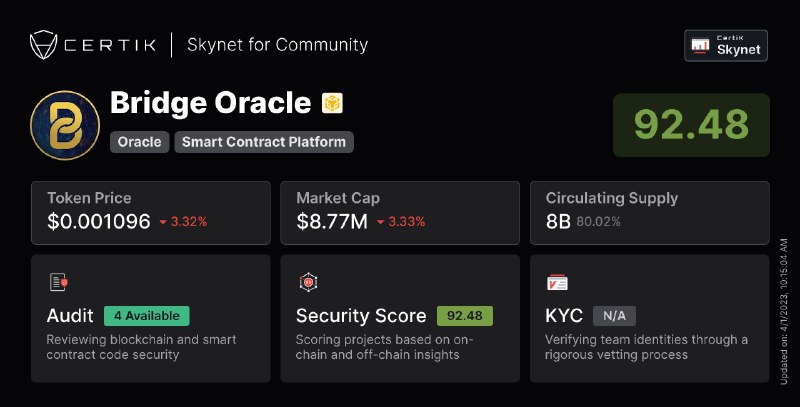Image resolution: width=800 pixels, height=407 pixels.
Task: Click the Skynet for Community heading
Action: click(x=277, y=45)
